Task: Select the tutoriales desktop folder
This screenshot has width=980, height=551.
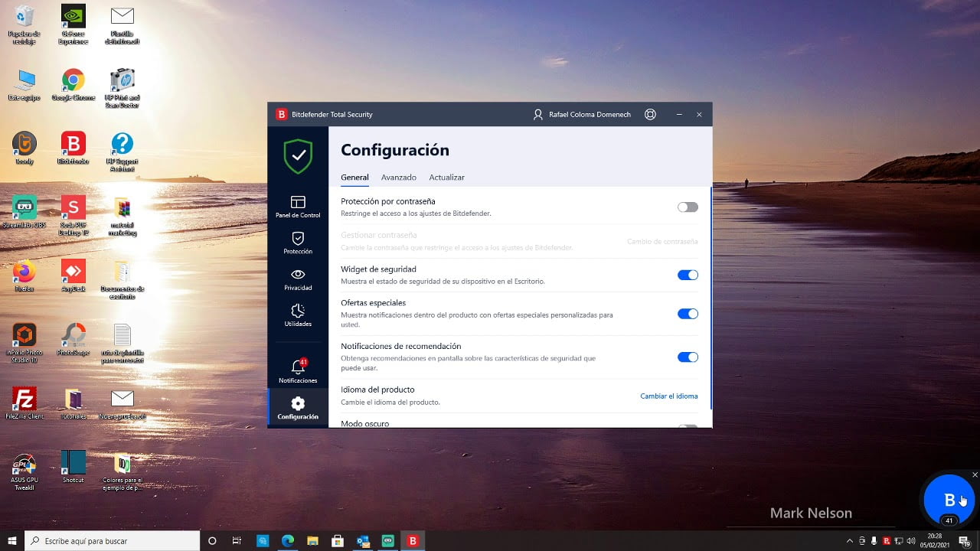Action: click(73, 403)
